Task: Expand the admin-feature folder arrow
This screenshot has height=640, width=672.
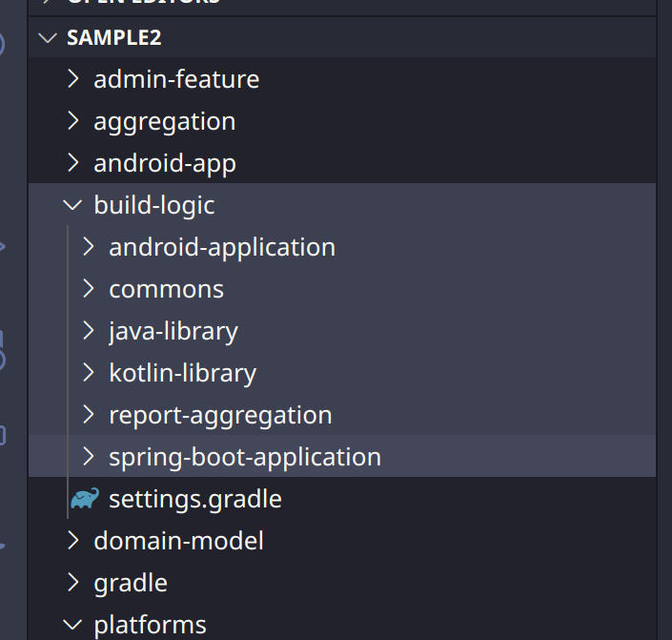Action: tap(73, 79)
